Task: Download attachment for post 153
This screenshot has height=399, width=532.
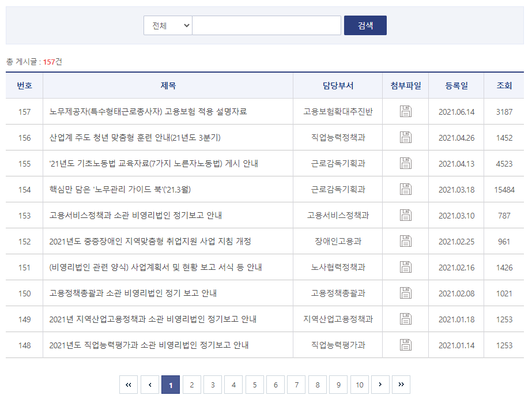Action: (405, 215)
